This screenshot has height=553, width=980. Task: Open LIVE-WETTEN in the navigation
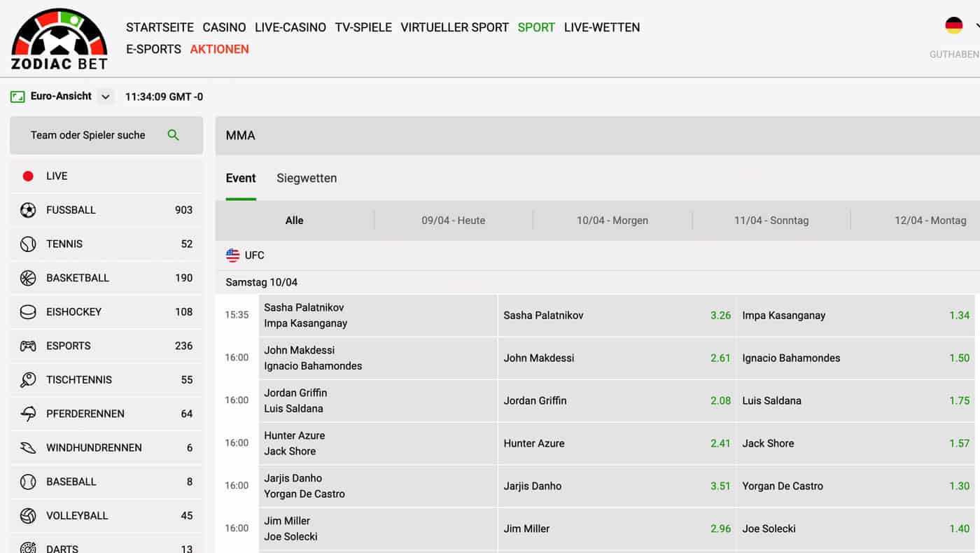(x=602, y=27)
